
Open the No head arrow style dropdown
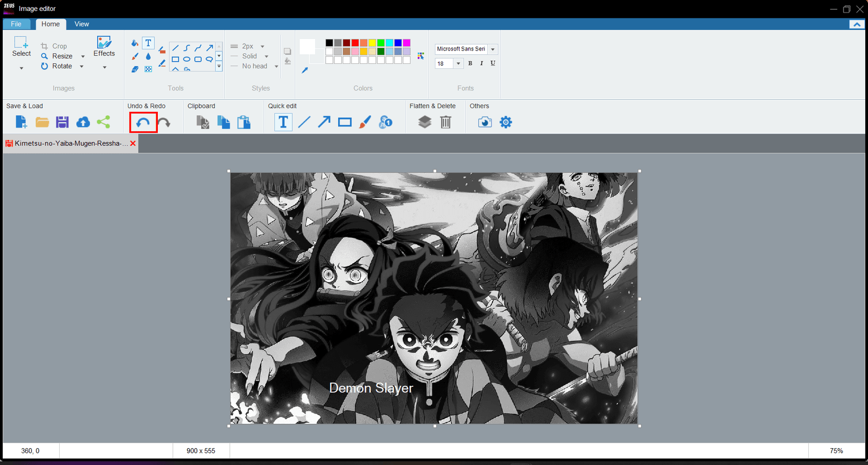pyautogui.click(x=276, y=67)
